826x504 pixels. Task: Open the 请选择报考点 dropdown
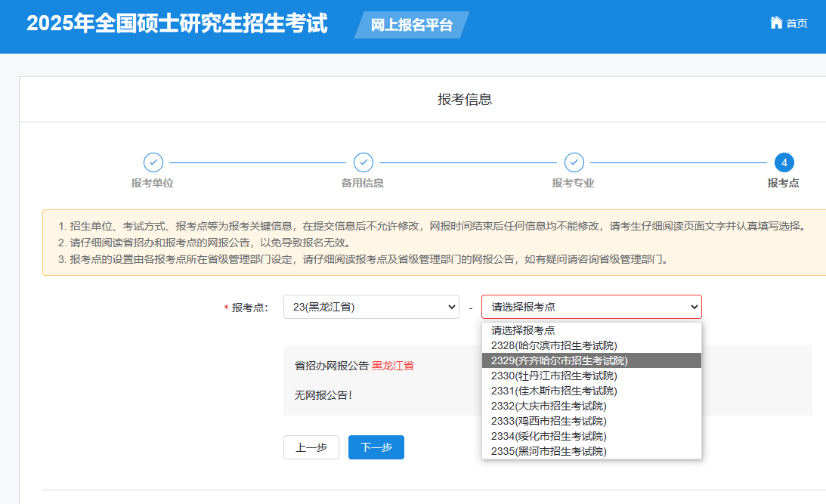(591, 306)
